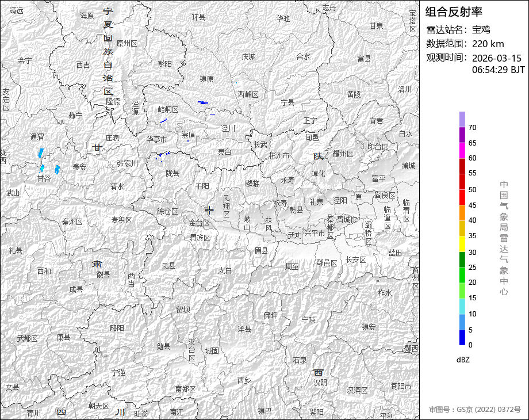Click the 朝天区 map label
This screenshot has height=420, width=529.
click(x=99, y=406)
